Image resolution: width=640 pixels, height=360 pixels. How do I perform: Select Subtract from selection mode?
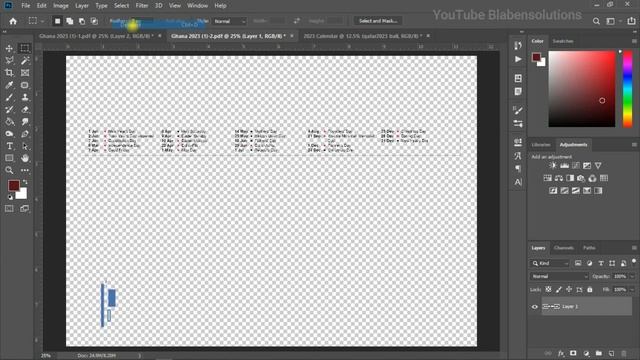[x=82, y=21]
